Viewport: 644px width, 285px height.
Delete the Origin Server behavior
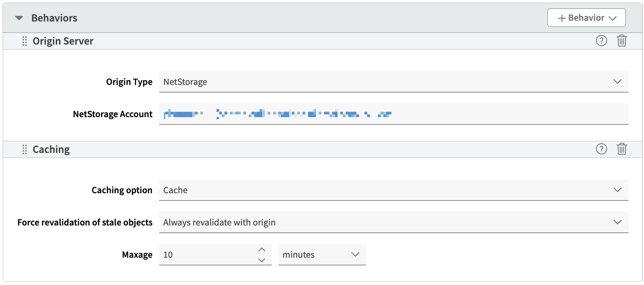click(622, 41)
